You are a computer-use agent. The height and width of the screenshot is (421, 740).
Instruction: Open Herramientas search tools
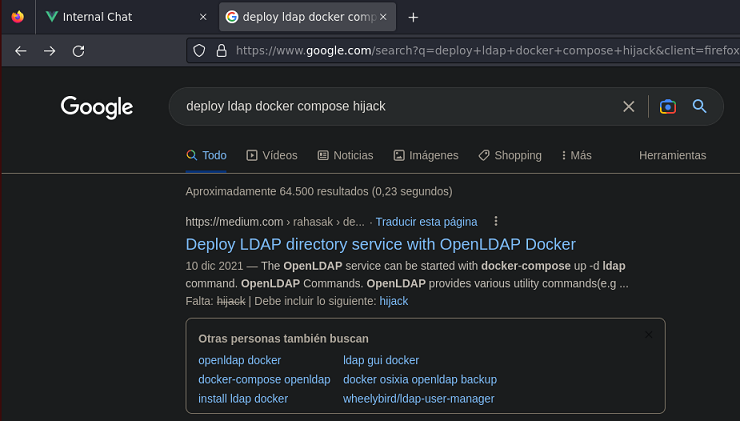[672, 155]
